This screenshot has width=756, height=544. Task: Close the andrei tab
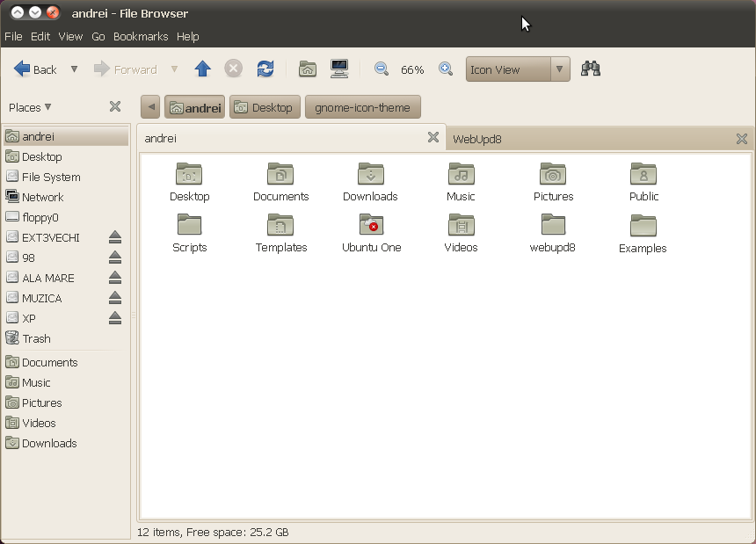pyautogui.click(x=433, y=137)
